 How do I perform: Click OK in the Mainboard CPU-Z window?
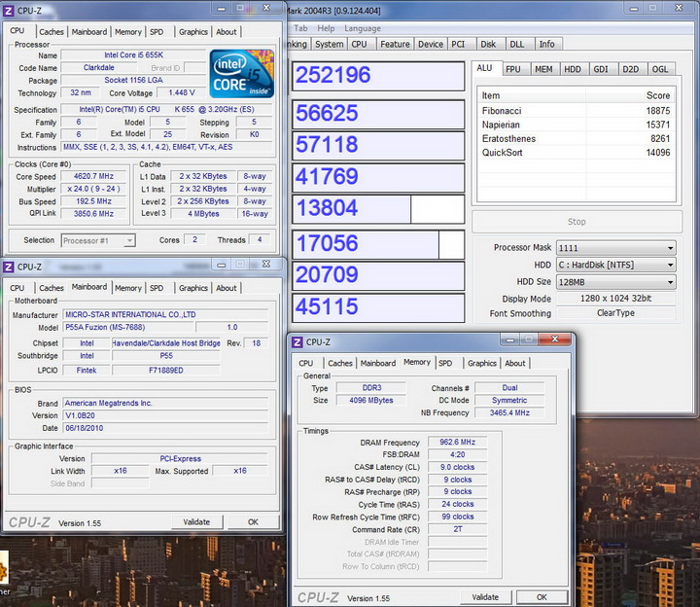(253, 521)
